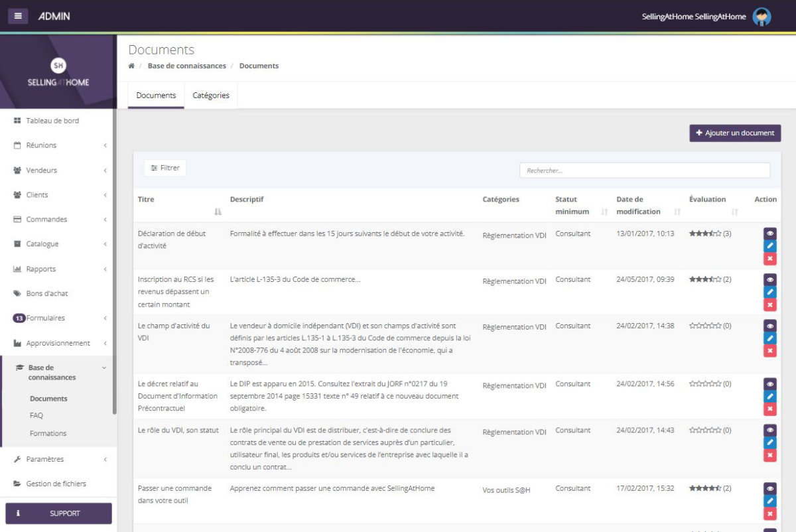
Task: Click the SellingAtHome sidebar logo
Action: pyautogui.click(x=58, y=73)
